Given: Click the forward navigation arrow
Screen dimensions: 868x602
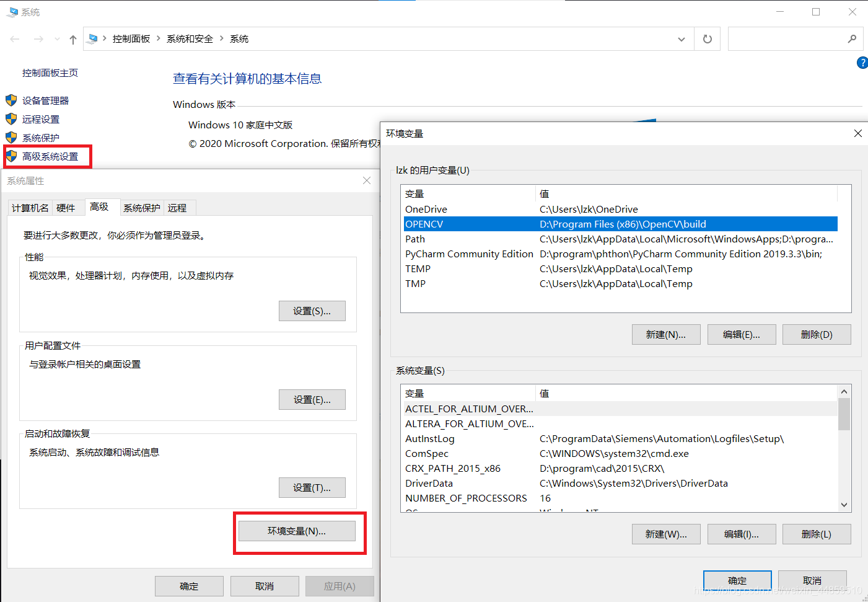Looking at the screenshot, I should click(38, 39).
